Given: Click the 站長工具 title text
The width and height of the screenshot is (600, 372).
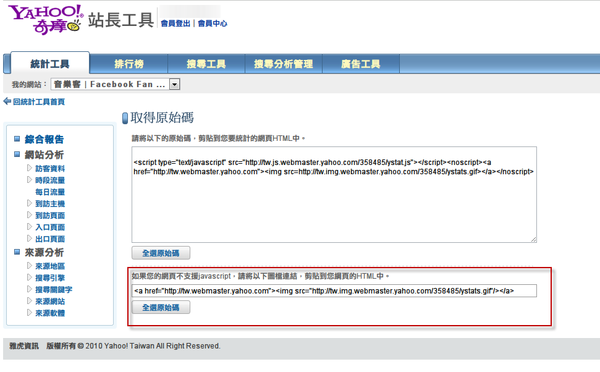Looking at the screenshot, I should (121, 20).
